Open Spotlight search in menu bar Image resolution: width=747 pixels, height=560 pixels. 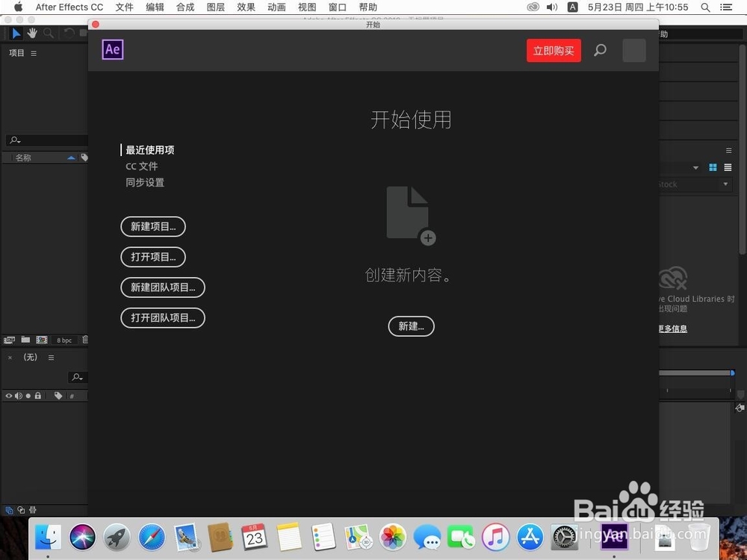(706, 7)
